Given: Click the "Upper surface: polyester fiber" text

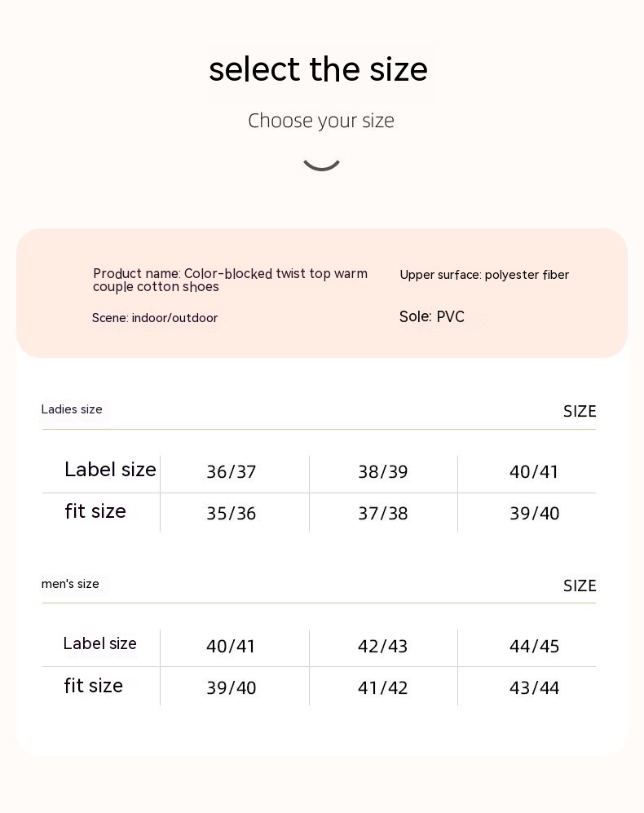Looking at the screenshot, I should [x=484, y=275].
